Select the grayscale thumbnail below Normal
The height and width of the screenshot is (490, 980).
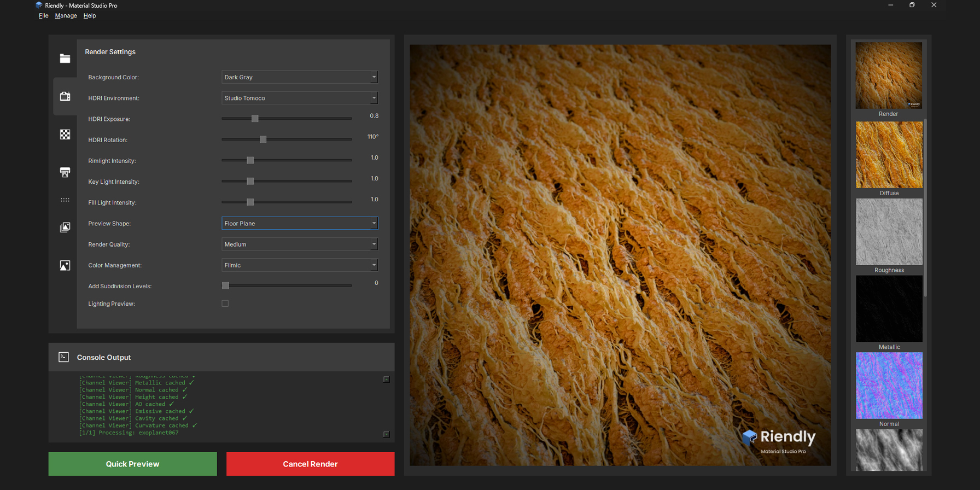pos(889,450)
